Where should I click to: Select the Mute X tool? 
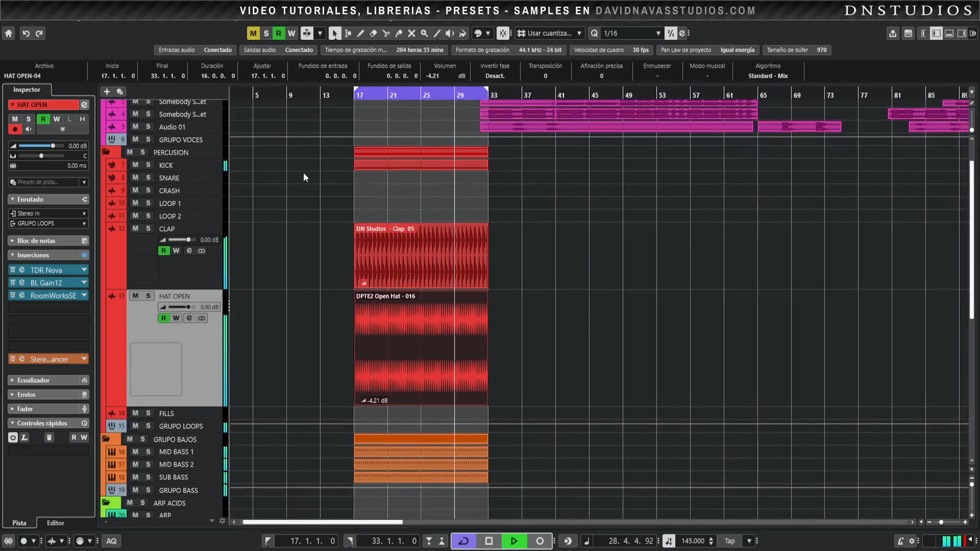(x=412, y=34)
